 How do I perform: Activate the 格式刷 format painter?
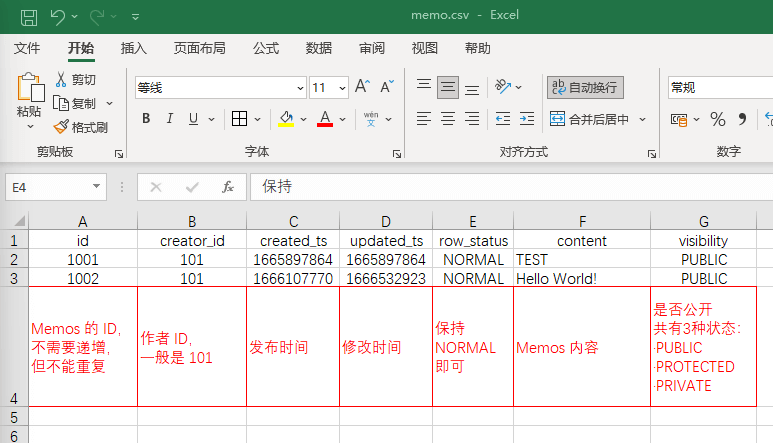point(80,128)
